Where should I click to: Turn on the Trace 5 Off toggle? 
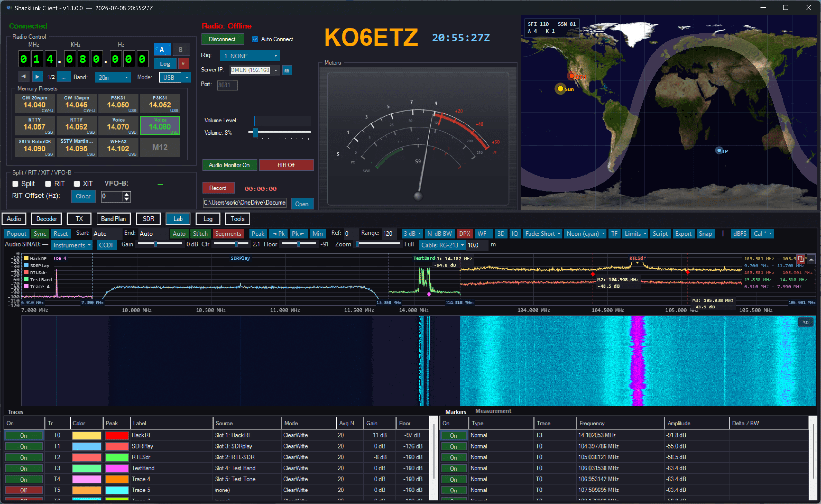tap(23, 490)
